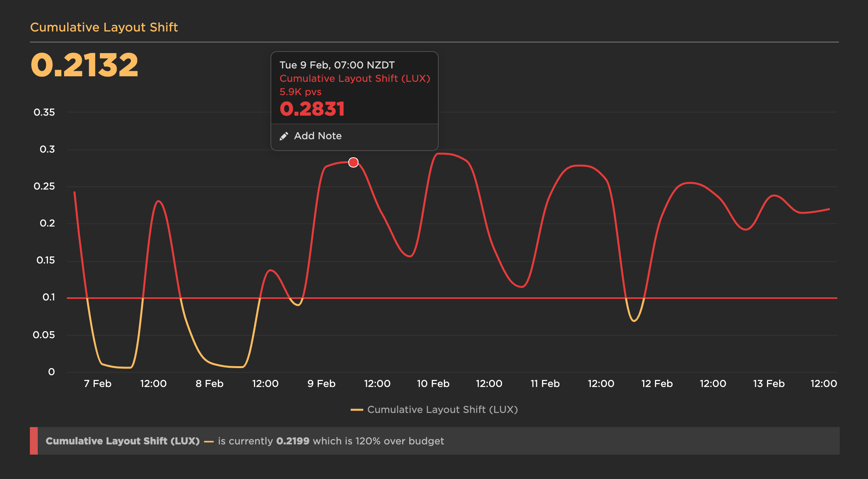Click Add Note in the tooltip
The image size is (868, 479).
click(318, 136)
